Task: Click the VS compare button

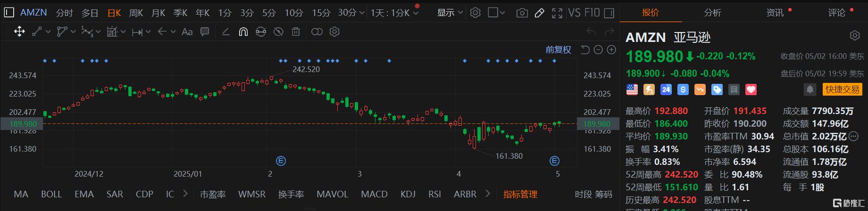Action: click(x=574, y=13)
